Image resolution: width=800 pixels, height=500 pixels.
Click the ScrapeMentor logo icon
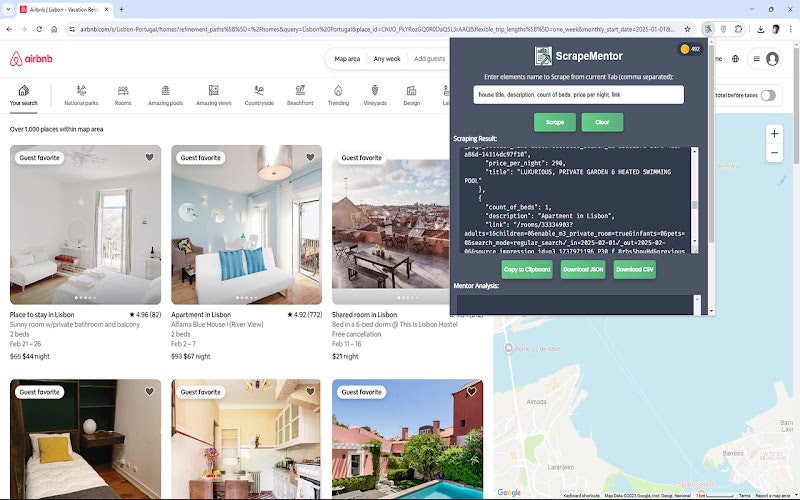[543, 56]
